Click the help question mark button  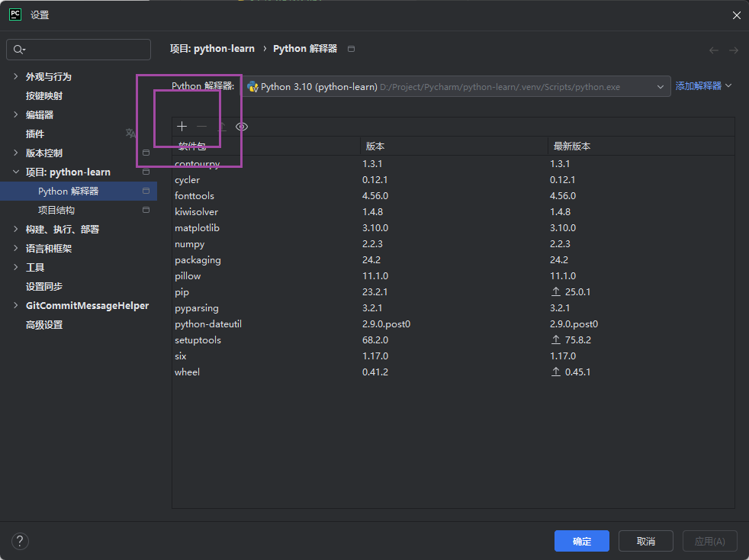click(20, 541)
